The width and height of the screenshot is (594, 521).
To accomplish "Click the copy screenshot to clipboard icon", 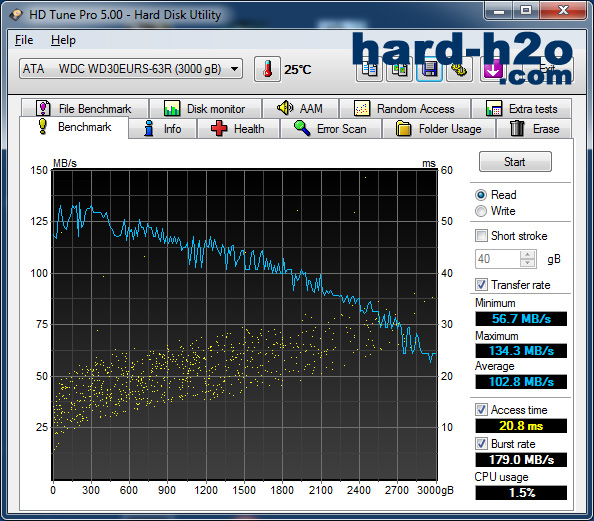I will click(x=399, y=69).
